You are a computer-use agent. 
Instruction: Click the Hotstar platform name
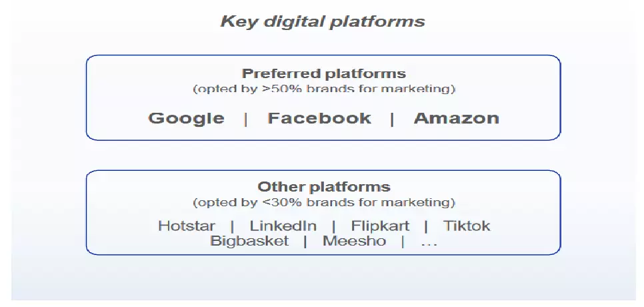tap(187, 226)
